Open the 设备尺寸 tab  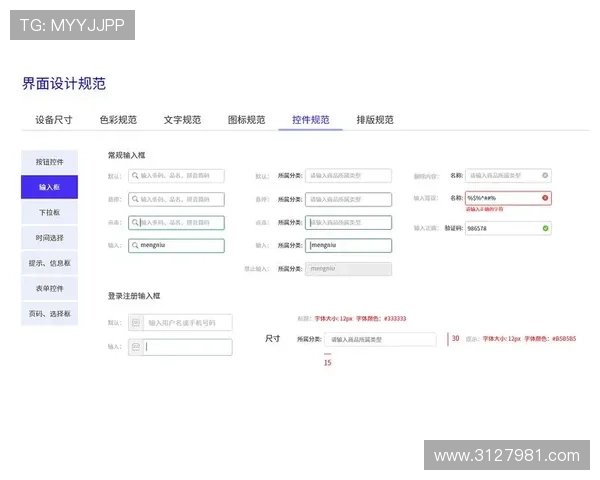(x=54, y=120)
